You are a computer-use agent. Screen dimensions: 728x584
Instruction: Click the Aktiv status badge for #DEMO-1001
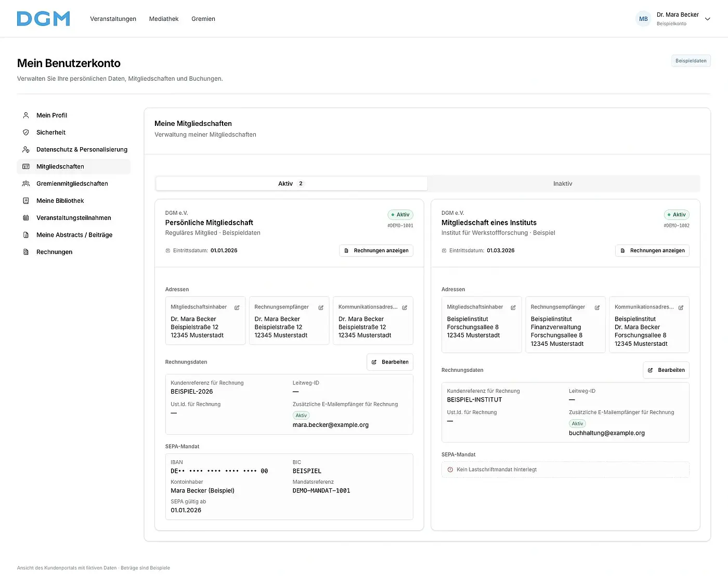(x=400, y=215)
